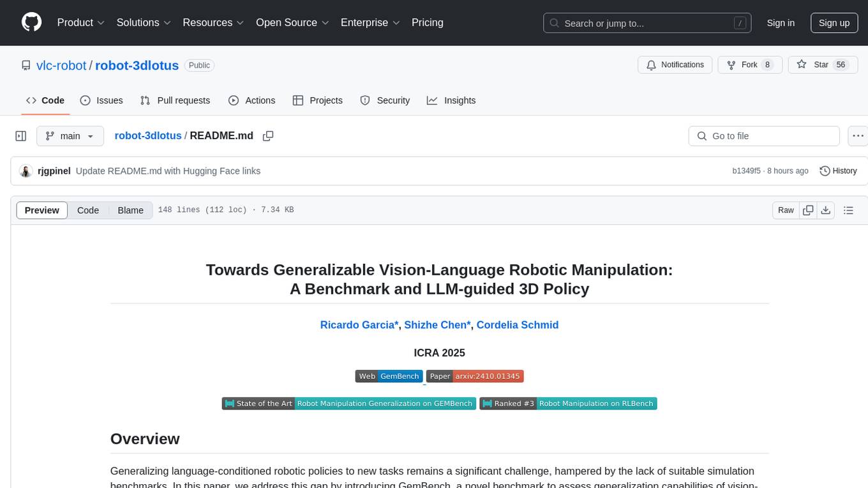Open the Paper arxiv:2410.01345 badge
868x488 pixels.
point(475,376)
